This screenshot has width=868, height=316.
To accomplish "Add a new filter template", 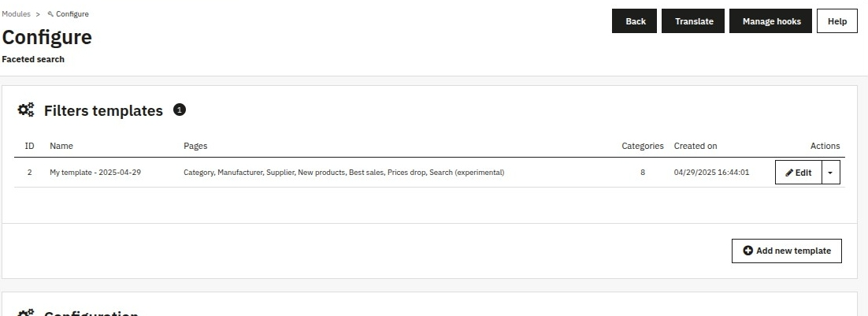I will [x=787, y=251].
